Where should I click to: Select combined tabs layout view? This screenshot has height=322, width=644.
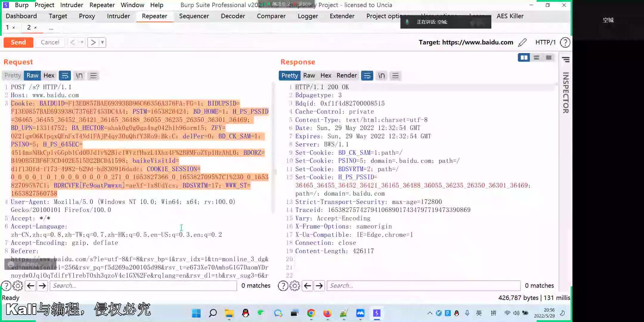click(x=549, y=58)
